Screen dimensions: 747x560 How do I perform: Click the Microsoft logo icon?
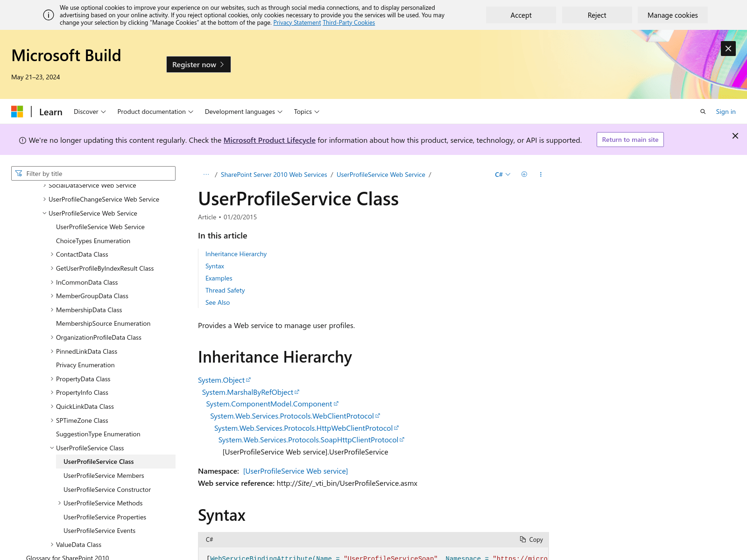pos(17,112)
